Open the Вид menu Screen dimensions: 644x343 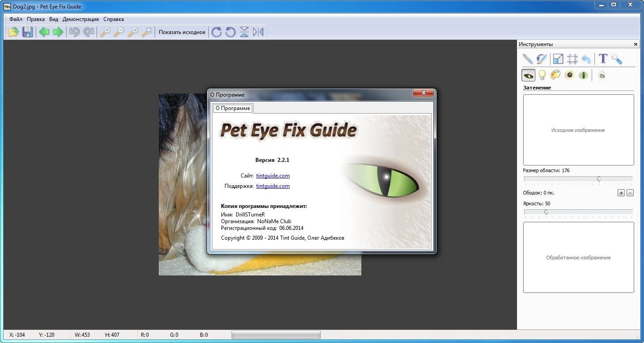tap(54, 19)
